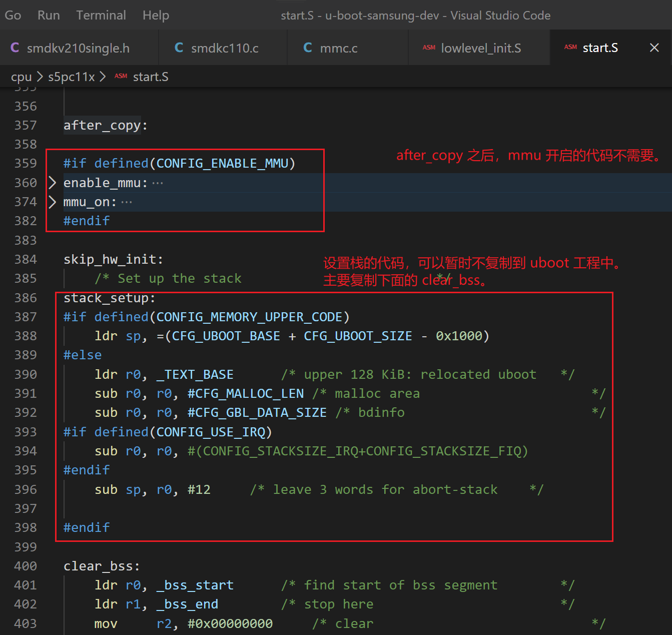Image resolution: width=672 pixels, height=635 pixels.
Task: Open start.S breadcrumb item
Action: tap(151, 77)
